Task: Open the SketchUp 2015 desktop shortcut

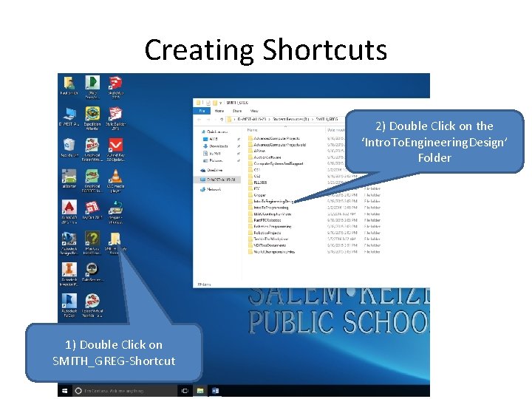Action: pyautogui.click(x=115, y=87)
